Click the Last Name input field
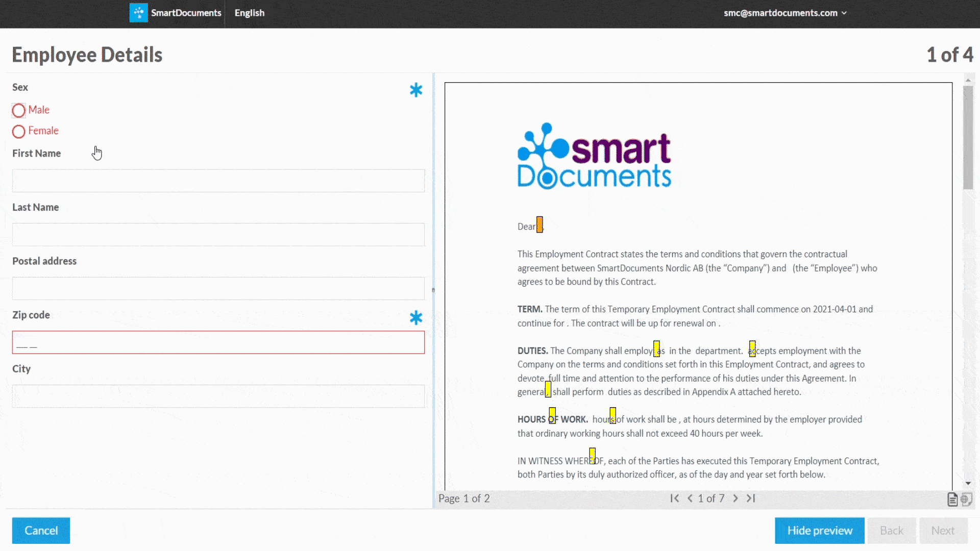 tap(218, 235)
